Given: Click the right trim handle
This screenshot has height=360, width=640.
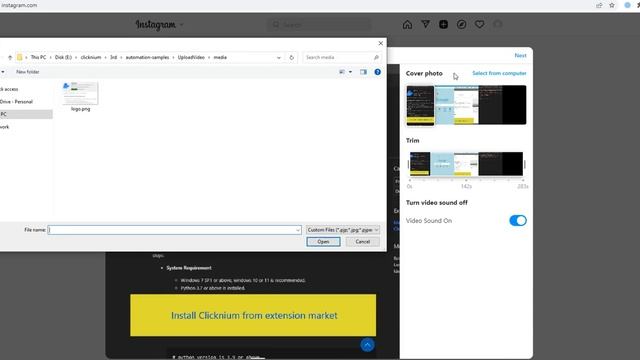Looking at the screenshot, I should click(x=524, y=164).
